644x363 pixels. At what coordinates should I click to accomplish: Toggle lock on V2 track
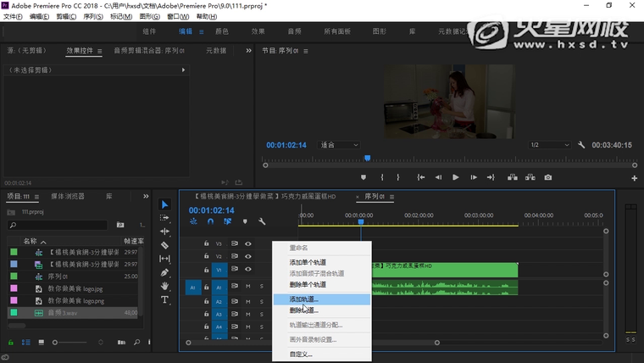[206, 256]
